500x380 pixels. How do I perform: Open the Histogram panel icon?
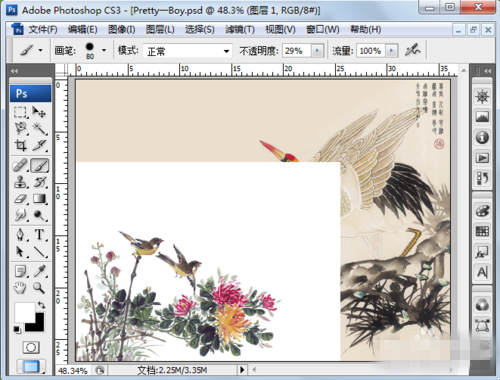click(x=482, y=117)
